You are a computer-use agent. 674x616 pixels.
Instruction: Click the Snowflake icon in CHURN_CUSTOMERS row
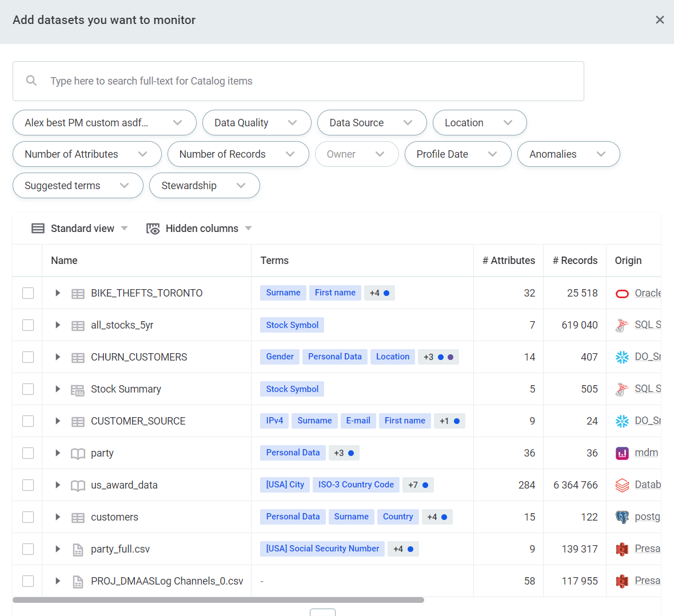point(622,357)
